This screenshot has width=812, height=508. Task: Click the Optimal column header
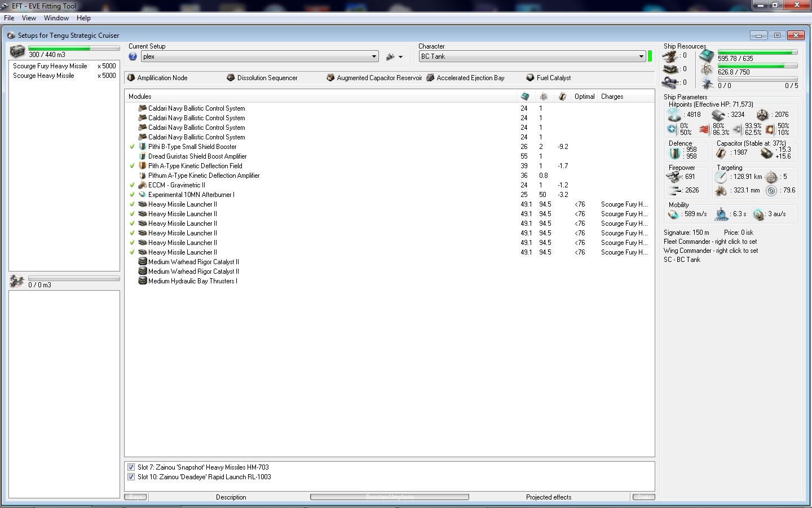[x=585, y=97]
